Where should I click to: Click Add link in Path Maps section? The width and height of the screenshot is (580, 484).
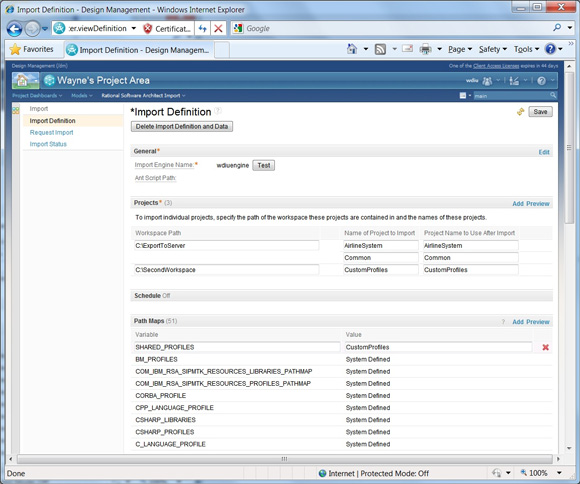pyautogui.click(x=518, y=322)
